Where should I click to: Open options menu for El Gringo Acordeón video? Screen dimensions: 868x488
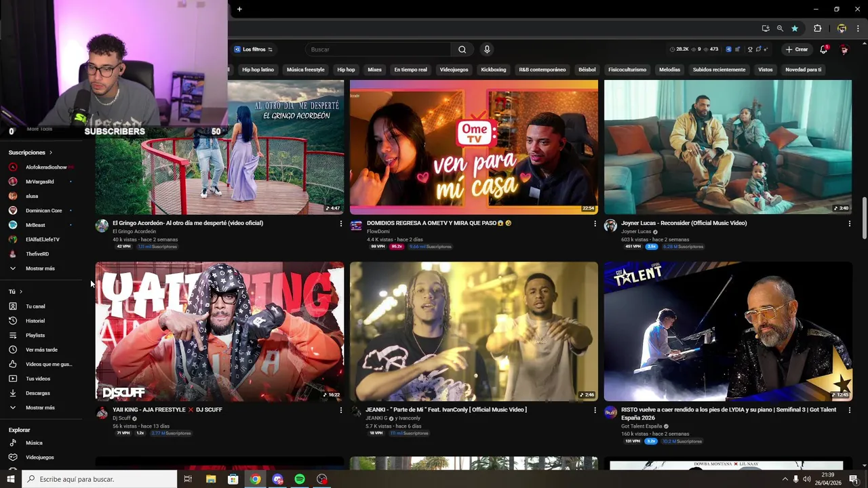point(340,223)
